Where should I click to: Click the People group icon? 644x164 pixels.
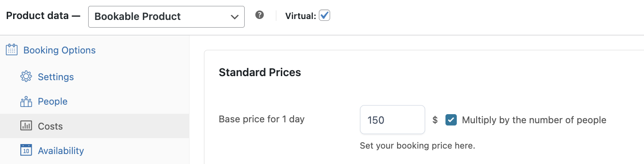tap(26, 101)
